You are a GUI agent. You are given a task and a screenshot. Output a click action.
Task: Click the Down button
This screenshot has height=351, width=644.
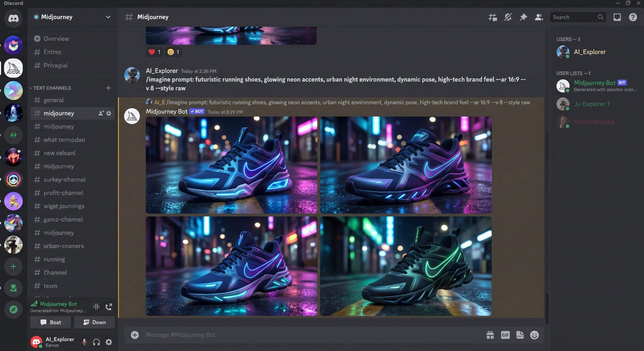(x=94, y=322)
